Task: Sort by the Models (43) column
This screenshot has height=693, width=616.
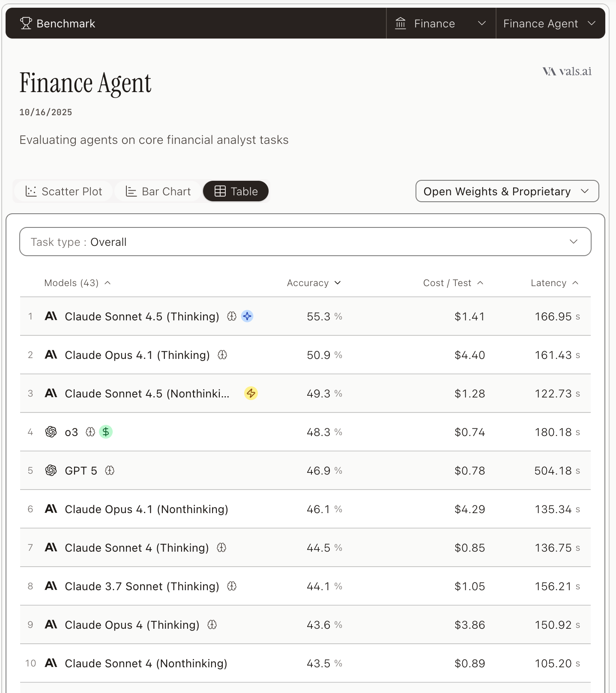Action: (x=78, y=283)
